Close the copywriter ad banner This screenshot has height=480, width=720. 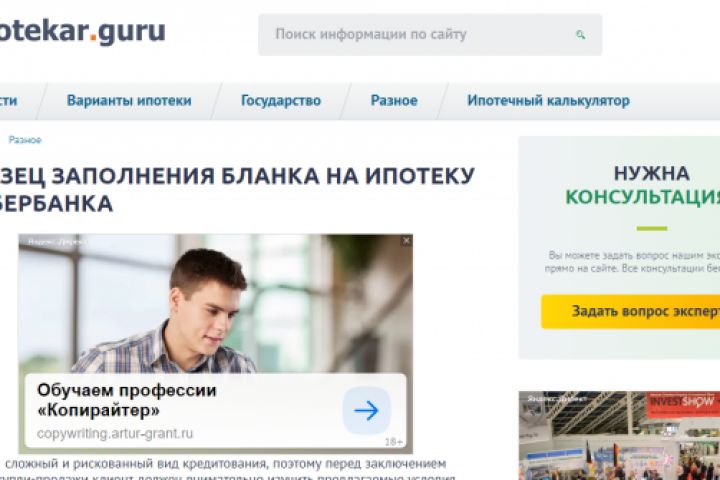[406, 241]
